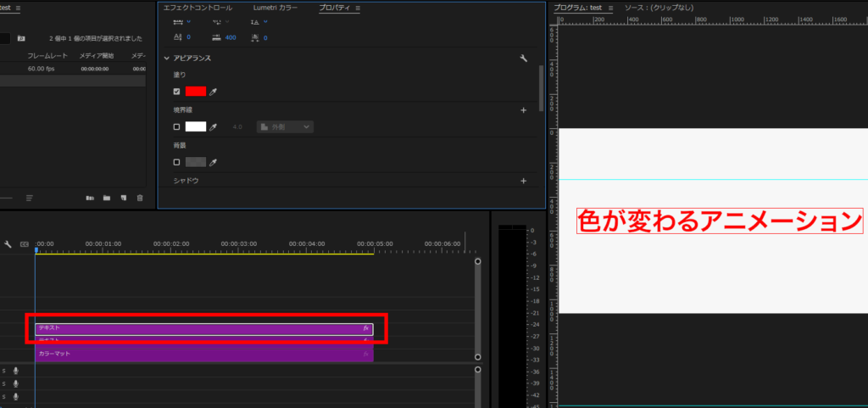Disable the fill (塗り) checkbox

176,92
